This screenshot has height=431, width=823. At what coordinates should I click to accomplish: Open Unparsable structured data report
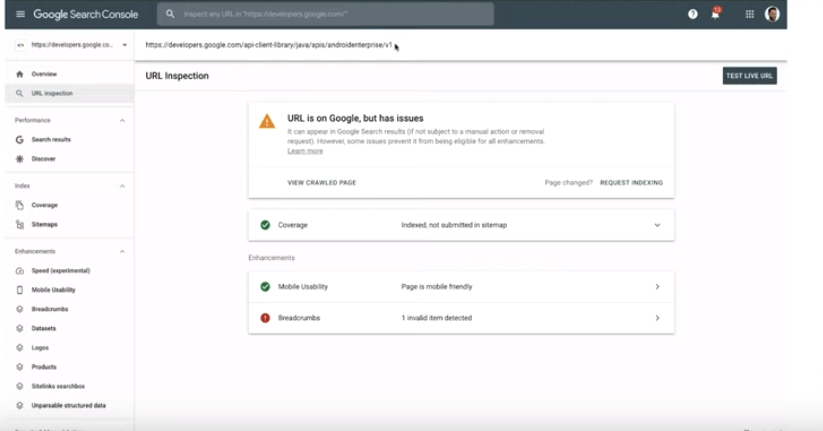coord(69,405)
